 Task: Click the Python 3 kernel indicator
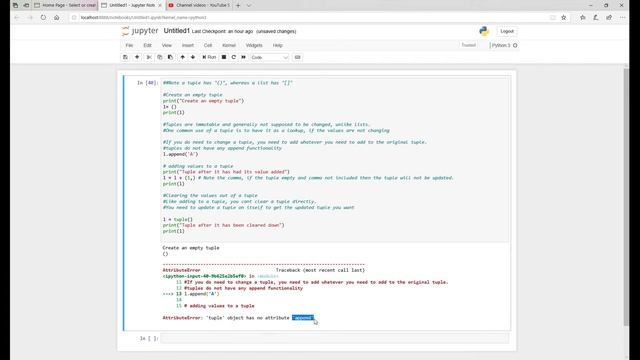[503, 45]
